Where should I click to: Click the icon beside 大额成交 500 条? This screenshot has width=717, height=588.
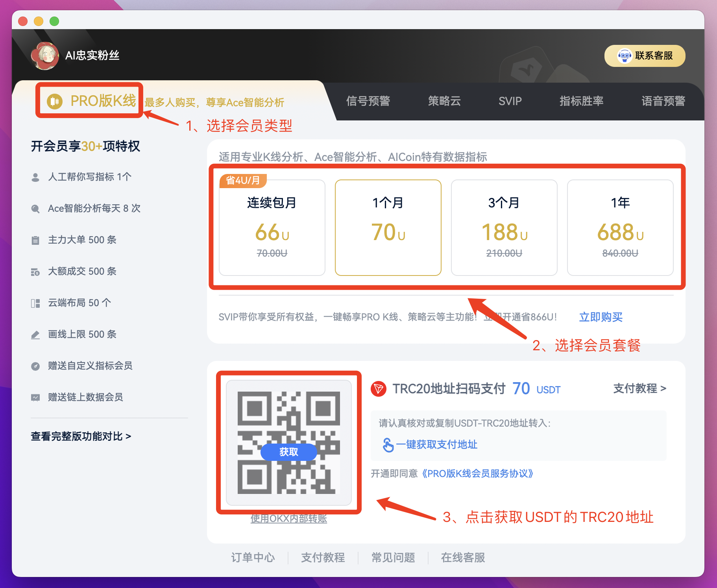click(35, 272)
